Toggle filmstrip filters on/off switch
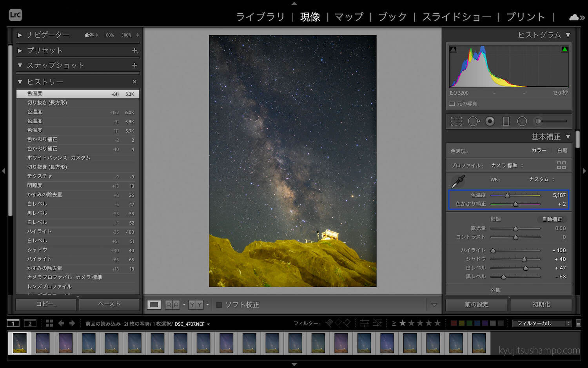588x368 pixels. [578, 323]
